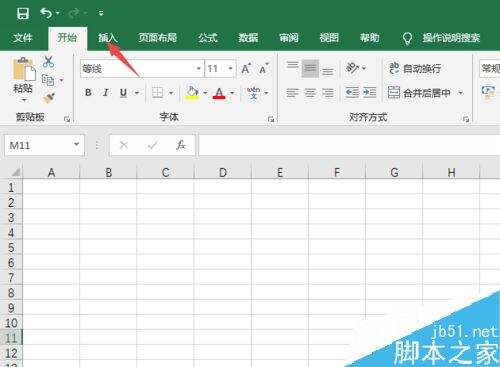500x367 pixels.
Task: Toggle Middle Align
Action: coord(310,68)
